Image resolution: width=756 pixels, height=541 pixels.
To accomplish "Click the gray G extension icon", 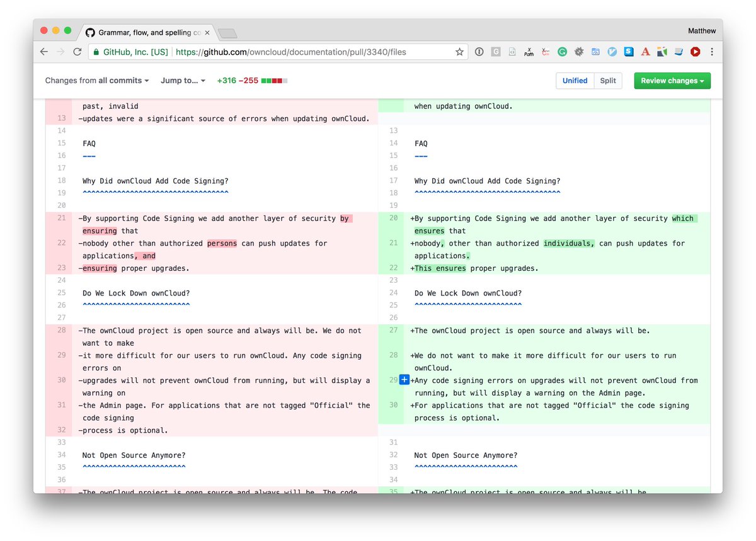I will pyautogui.click(x=496, y=52).
